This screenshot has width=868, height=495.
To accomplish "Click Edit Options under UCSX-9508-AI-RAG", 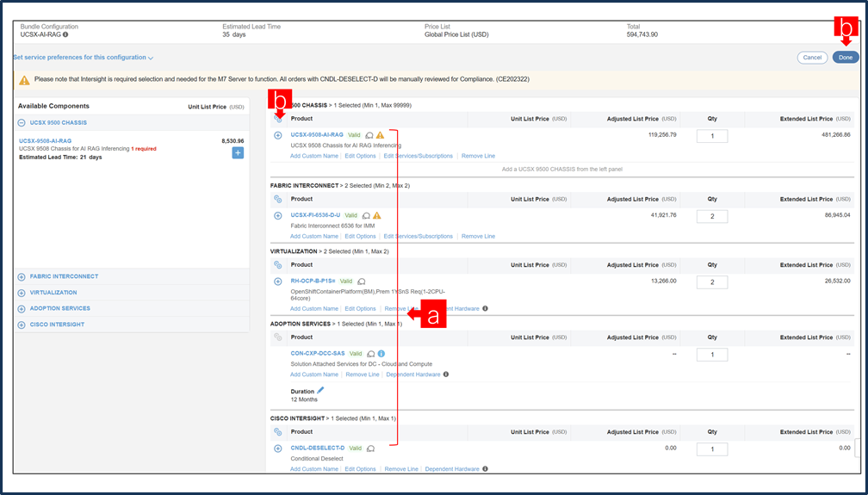I will 360,156.
